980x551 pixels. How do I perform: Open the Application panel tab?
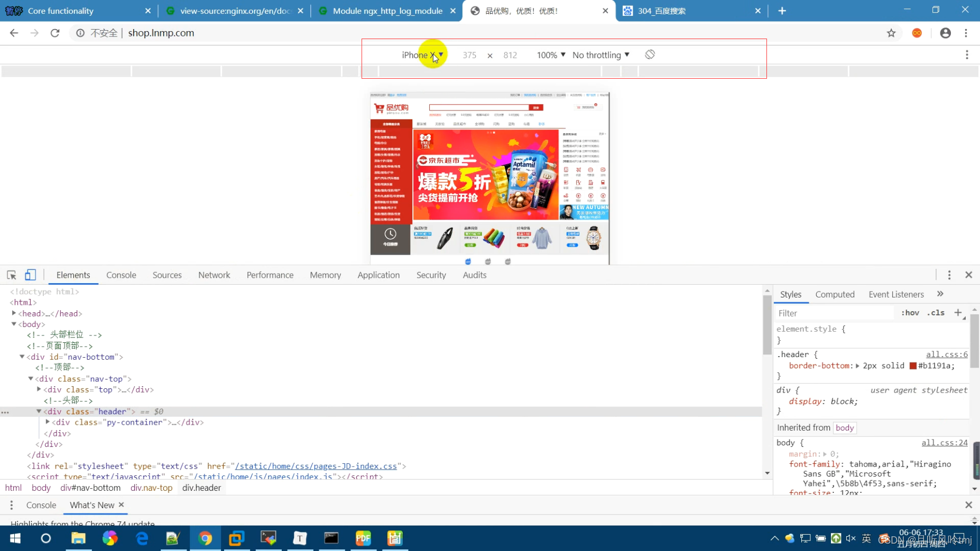[x=378, y=275]
